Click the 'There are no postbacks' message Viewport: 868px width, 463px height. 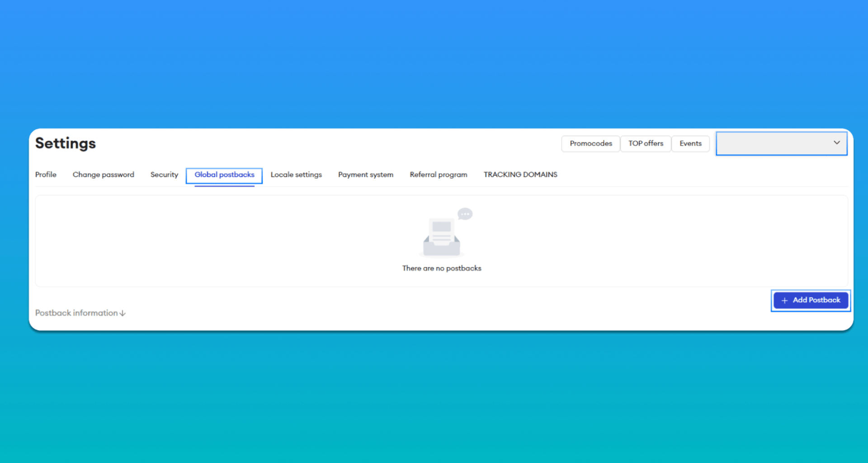(442, 268)
